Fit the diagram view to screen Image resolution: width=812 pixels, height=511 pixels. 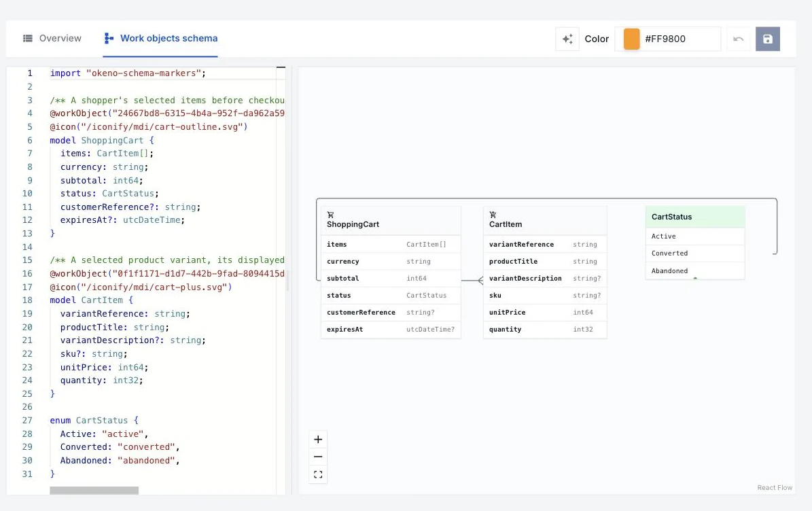point(318,474)
